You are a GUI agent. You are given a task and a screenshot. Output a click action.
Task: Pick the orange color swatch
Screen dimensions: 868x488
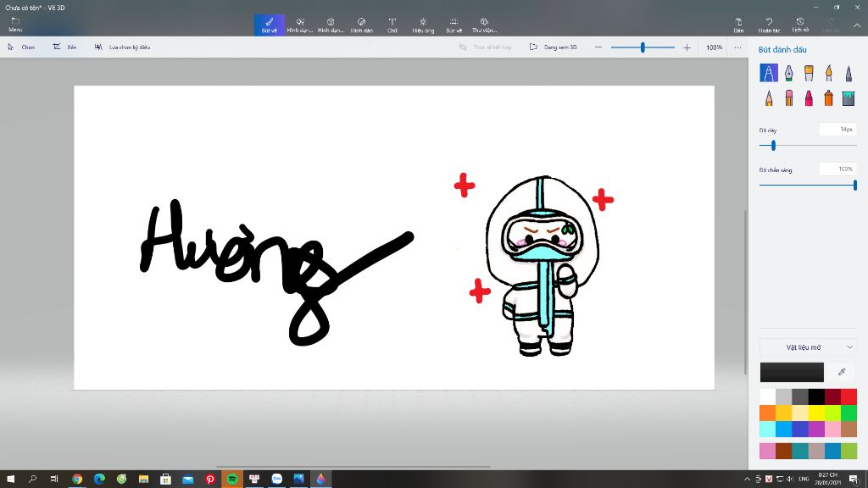767,413
